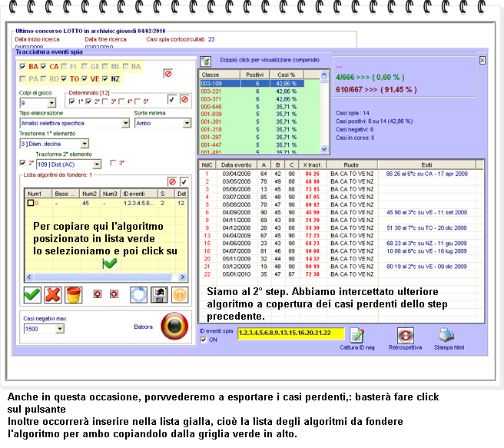The image size is (504, 448).
Task: Check the 3° Trasforma element checkbox
Action: click(113, 163)
